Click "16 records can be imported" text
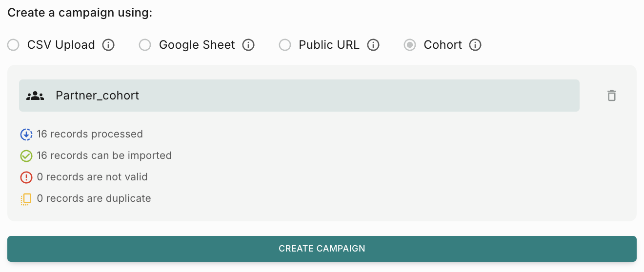The image size is (644, 272). (104, 155)
